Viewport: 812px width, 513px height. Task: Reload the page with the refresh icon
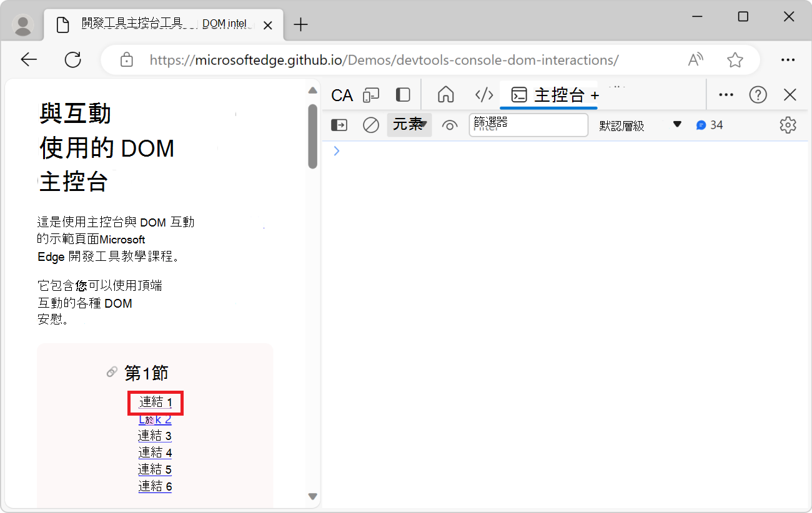point(73,60)
